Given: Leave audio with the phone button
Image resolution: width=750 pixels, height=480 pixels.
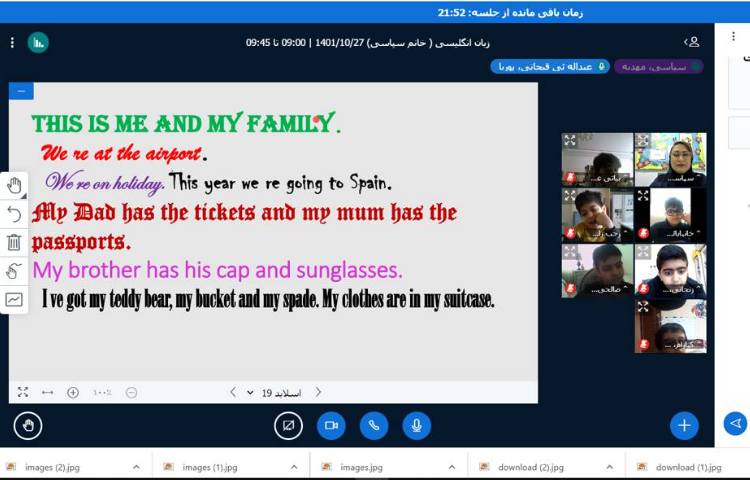Looking at the screenshot, I should coord(374,425).
